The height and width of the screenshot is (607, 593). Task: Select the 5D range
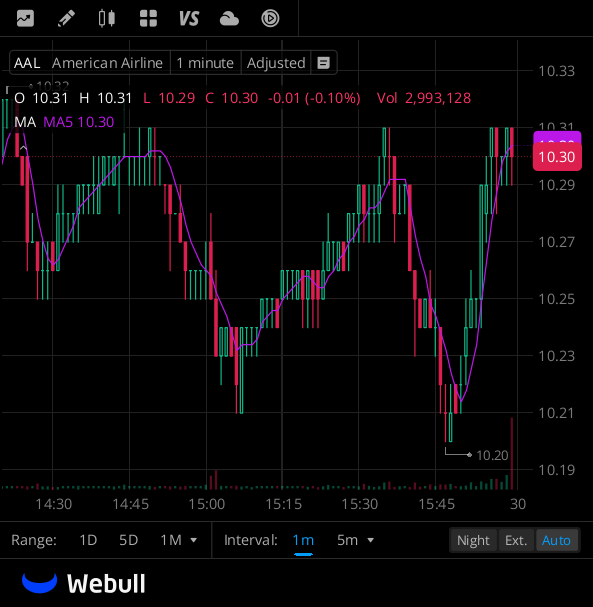(x=129, y=540)
